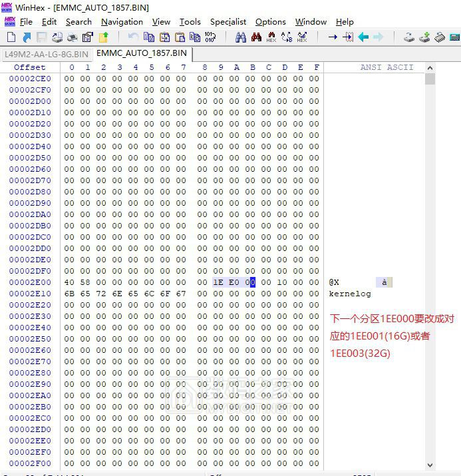Click the Go To Offset arrow icon

pos(333,37)
